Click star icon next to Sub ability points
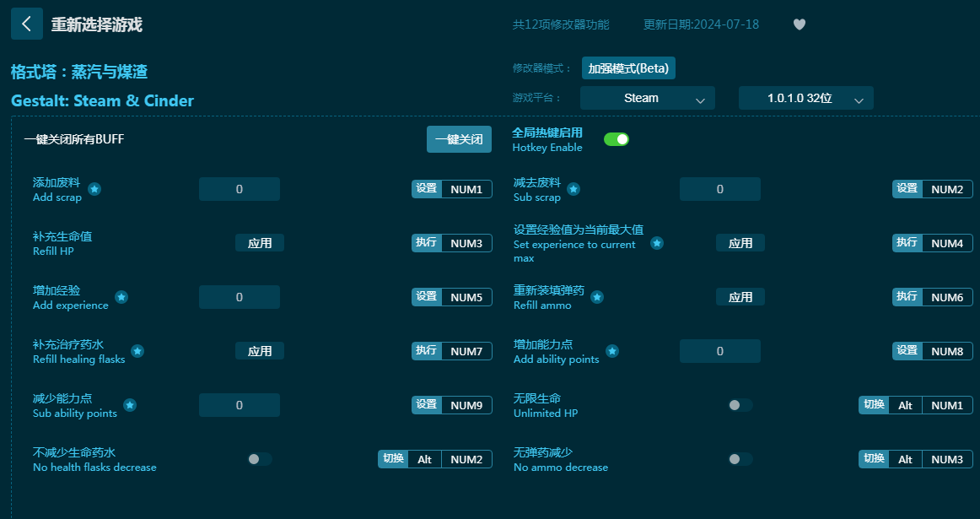Screen dimensions: 980x519 [x=130, y=405]
